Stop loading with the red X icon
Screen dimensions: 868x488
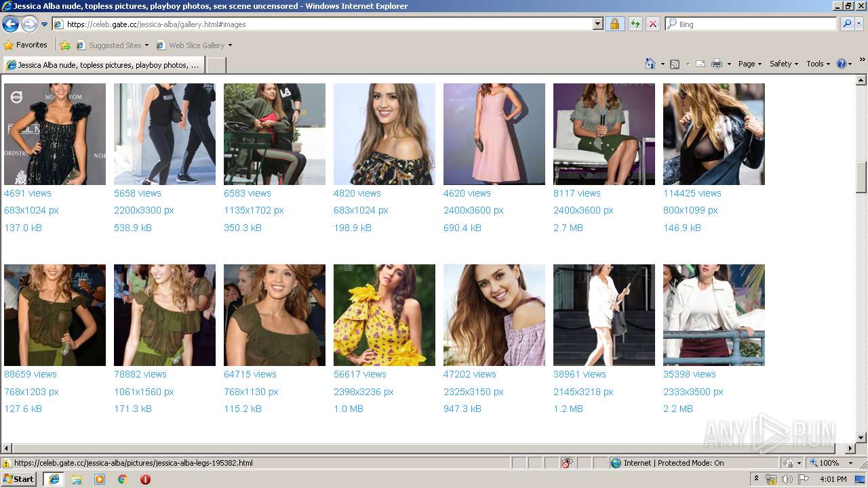click(x=652, y=24)
